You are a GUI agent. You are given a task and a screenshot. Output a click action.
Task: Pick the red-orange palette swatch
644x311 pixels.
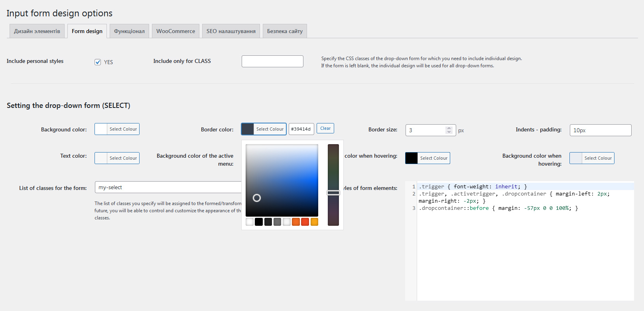click(x=305, y=222)
